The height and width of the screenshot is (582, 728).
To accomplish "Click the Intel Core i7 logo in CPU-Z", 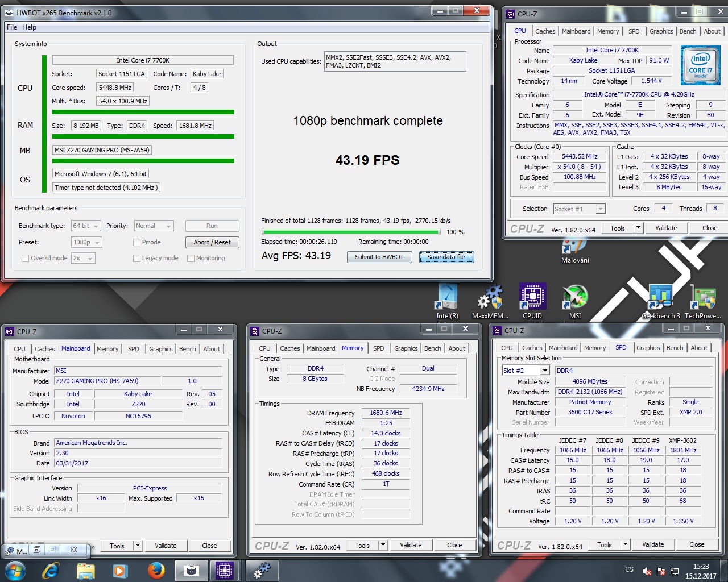I will click(x=701, y=66).
